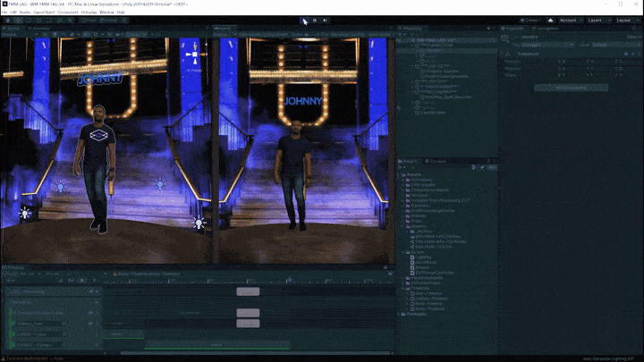The image size is (644, 362).
Task: Select the Rect tool in toolbar
Action: tap(49, 20)
